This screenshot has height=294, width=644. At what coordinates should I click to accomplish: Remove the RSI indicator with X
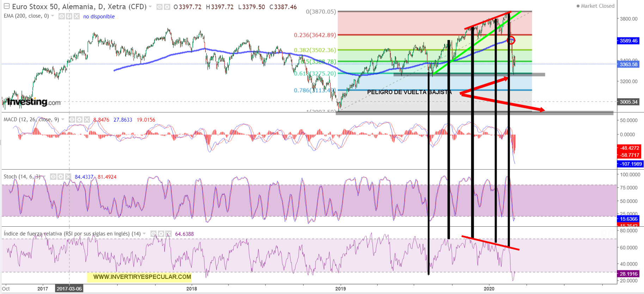click(x=168, y=234)
